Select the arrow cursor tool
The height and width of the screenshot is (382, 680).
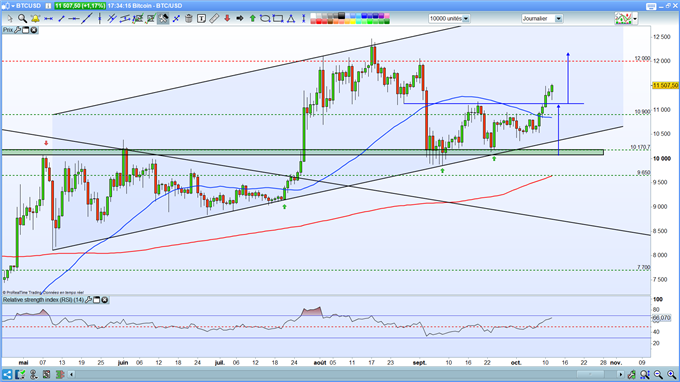pyautogui.click(x=10, y=19)
